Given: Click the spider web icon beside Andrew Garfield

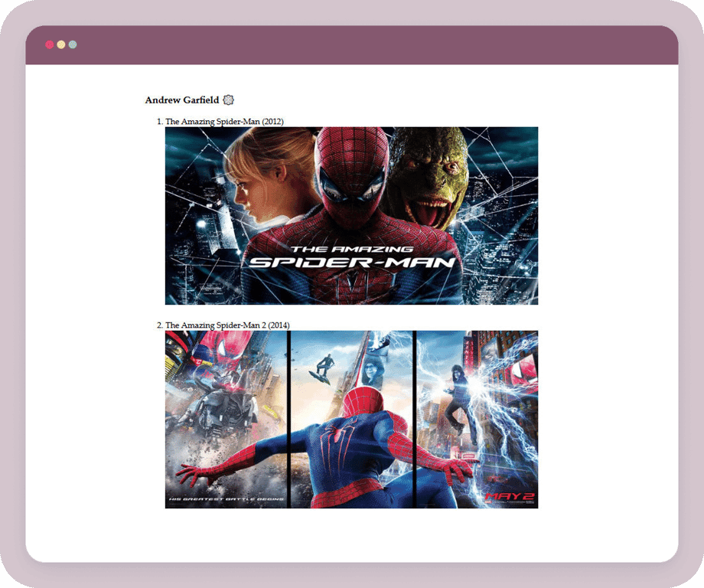Looking at the screenshot, I should point(228,100).
